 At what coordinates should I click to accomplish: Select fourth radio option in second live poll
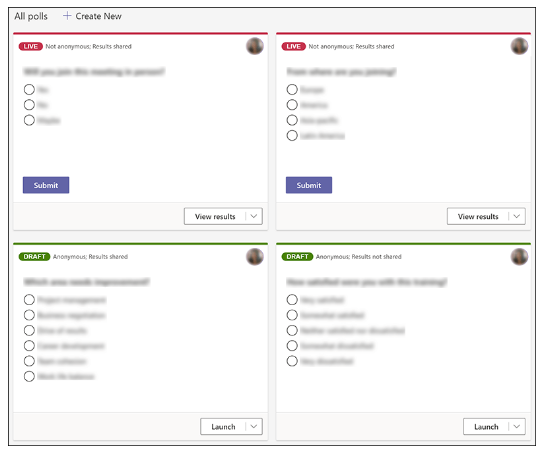click(292, 135)
